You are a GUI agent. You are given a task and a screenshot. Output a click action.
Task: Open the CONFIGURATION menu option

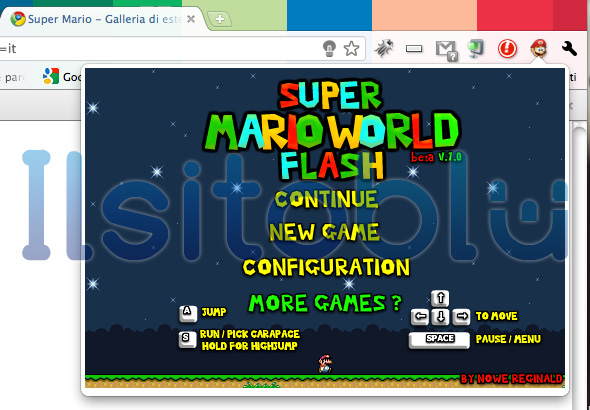tap(326, 267)
